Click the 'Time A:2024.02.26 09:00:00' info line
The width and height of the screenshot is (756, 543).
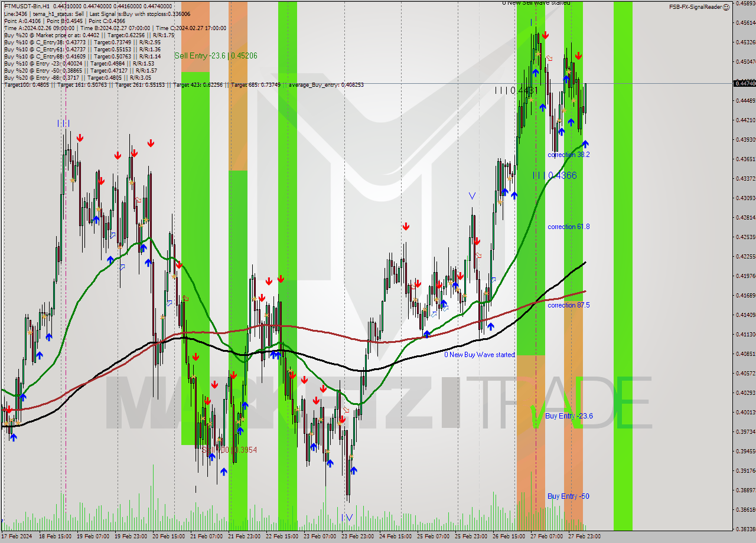[115, 28]
